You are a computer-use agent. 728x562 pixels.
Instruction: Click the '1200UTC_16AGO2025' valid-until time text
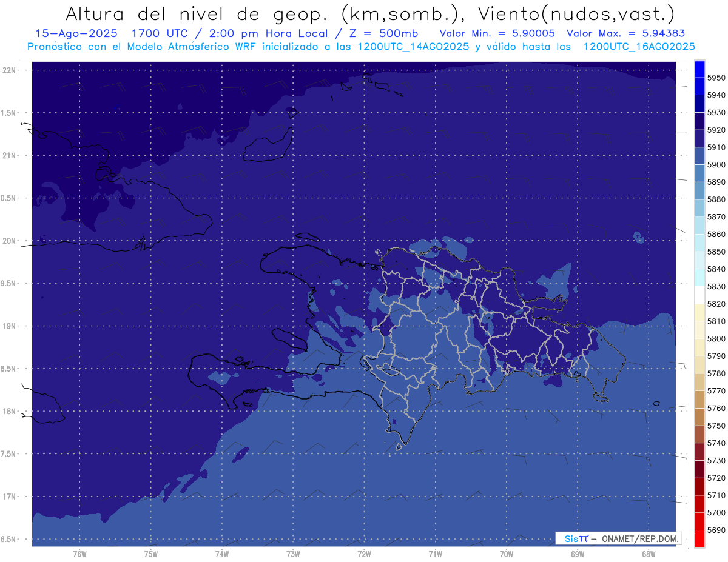(639, 46)
